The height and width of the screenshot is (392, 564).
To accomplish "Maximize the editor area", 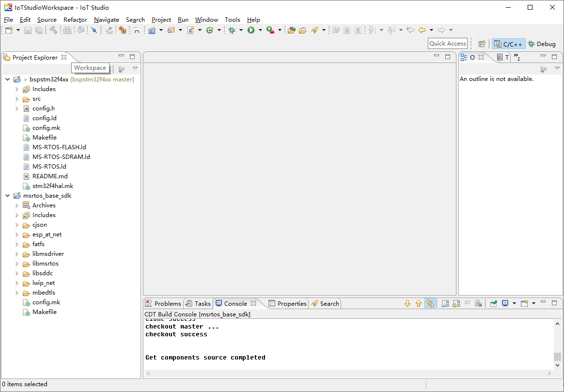I will (448, 57).
